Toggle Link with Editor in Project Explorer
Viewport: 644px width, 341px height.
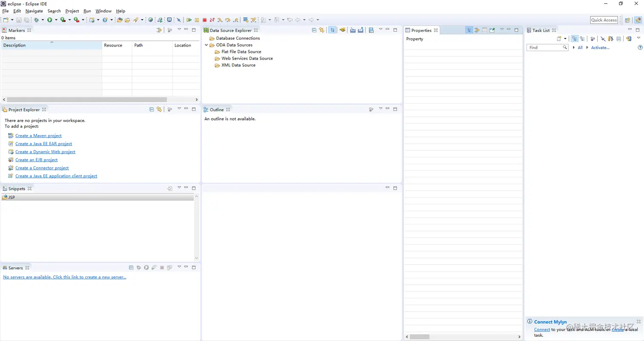click(159, 110)
